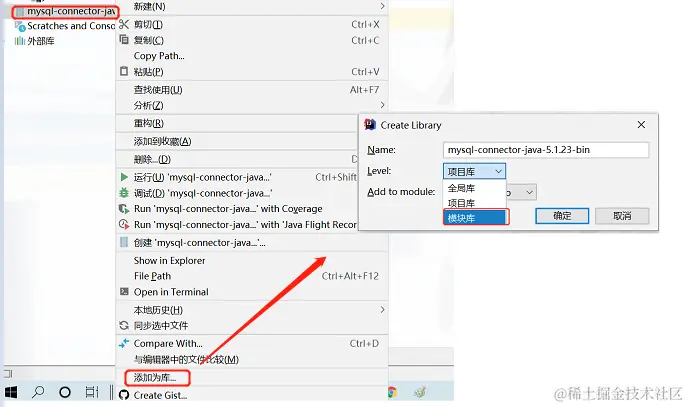Select Show in Explorer
The image size is (688, 407).
252,261
